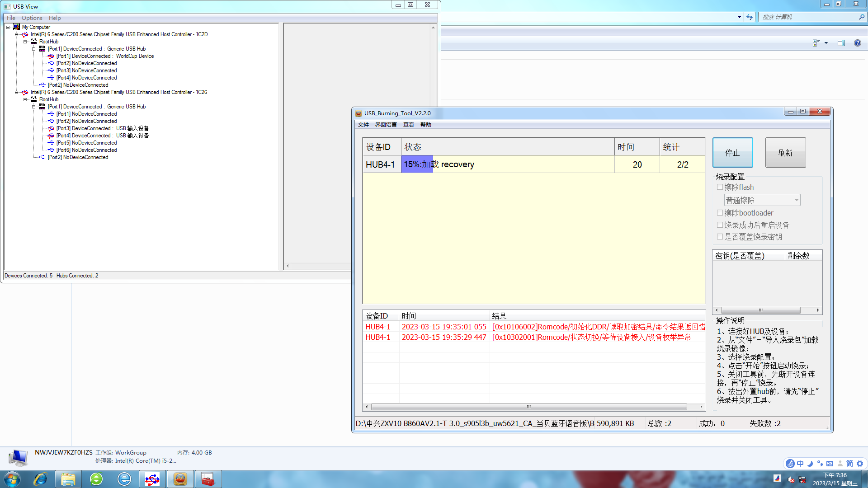868x488 pixels.
Task: Toggle Explorer preview pane icon
Action: tap(841, 43)
